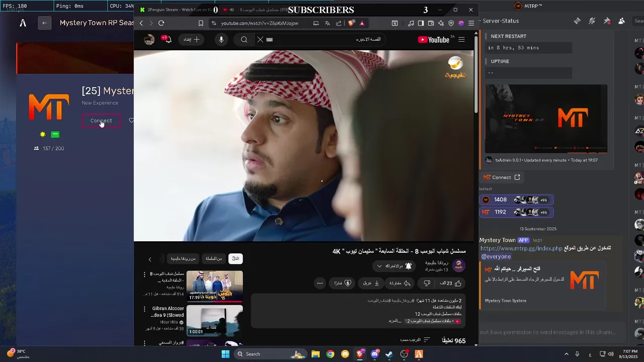
Task: Click the Discord MT Connect link button
Action: 502,177
